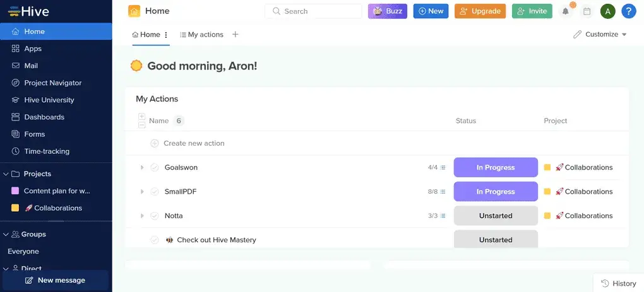644x292 pixels.
Task: Click the orange Upgrade button
Action: point(480,11)
